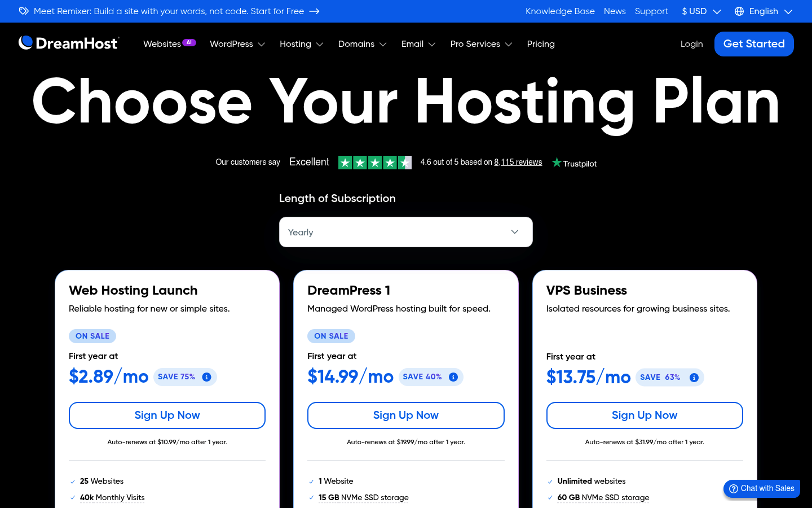Open the English language dropdown

764,11
